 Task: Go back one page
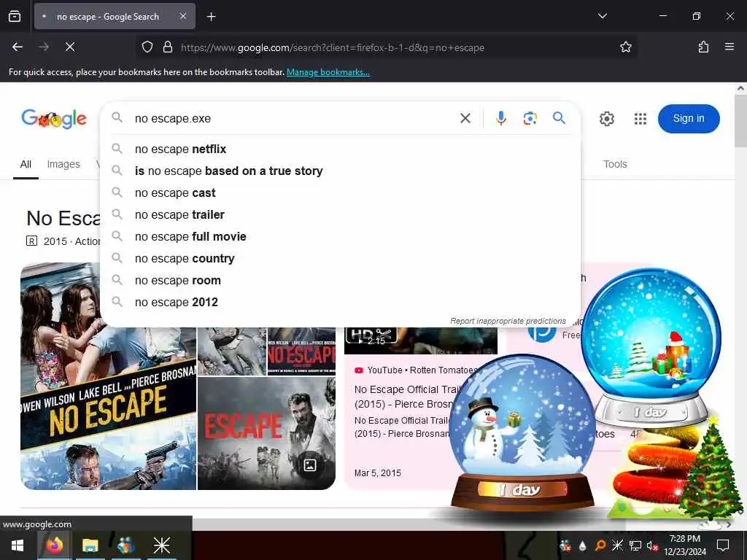click(x=18, y=47)
